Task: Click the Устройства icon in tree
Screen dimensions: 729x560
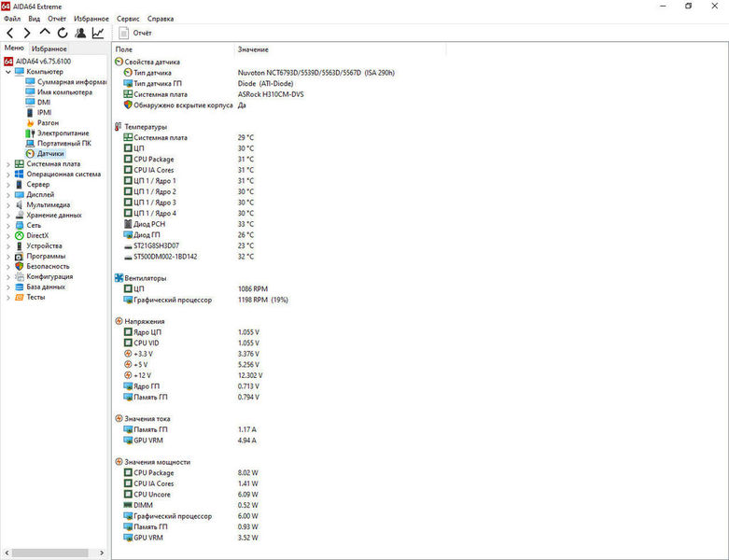Action: [19, 245]
